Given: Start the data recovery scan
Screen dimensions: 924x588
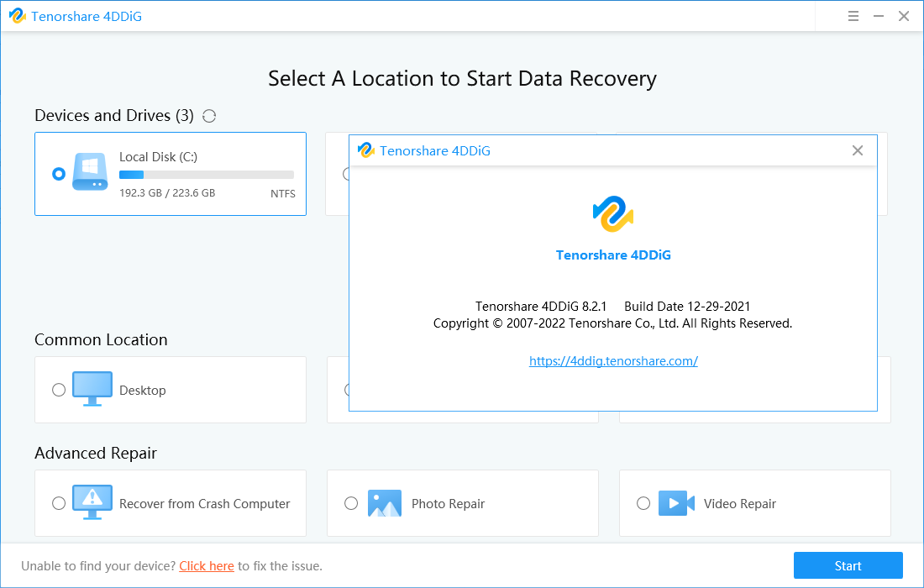Looking at the screenshot, I should 848,565.
